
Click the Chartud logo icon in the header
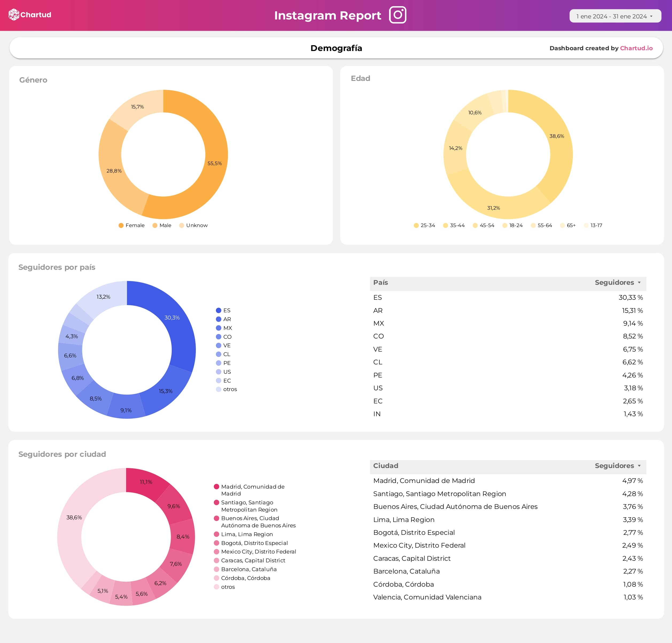[x=14, y=14]
